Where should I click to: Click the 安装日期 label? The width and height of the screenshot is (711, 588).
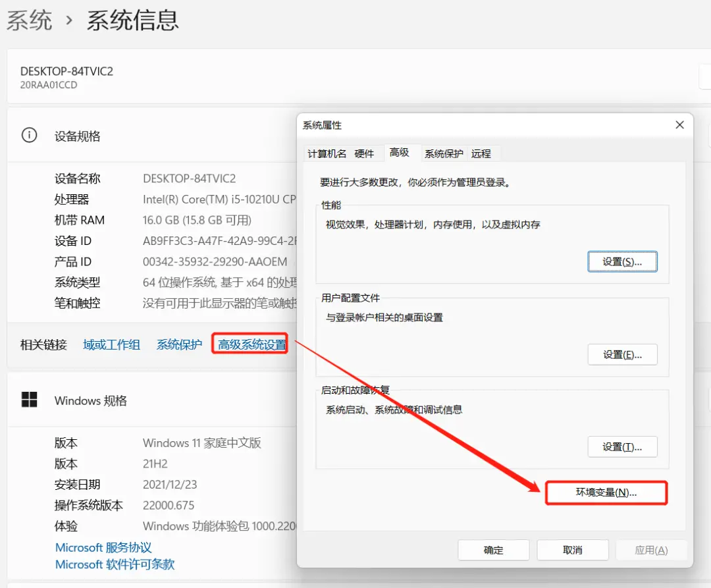pos(77,485)
